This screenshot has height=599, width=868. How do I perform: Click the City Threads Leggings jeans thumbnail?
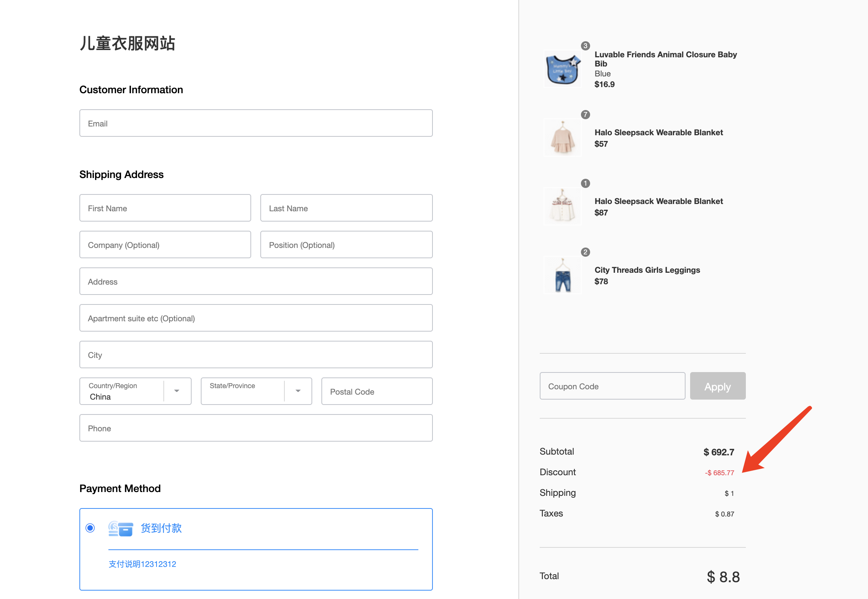click(562, 275)
